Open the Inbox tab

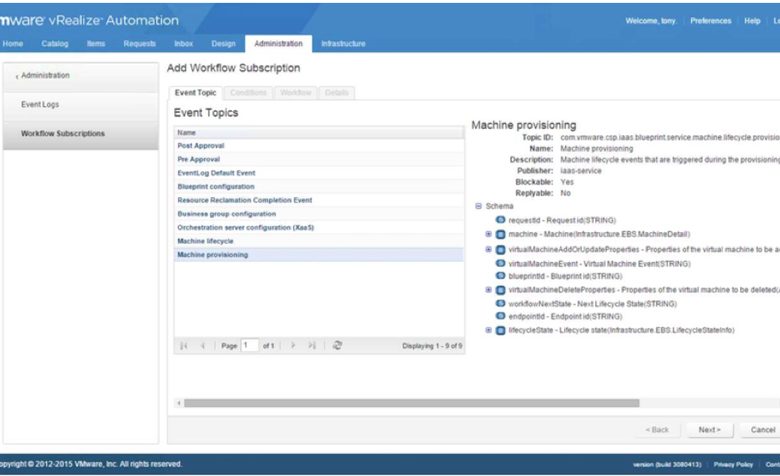(184, 44)
